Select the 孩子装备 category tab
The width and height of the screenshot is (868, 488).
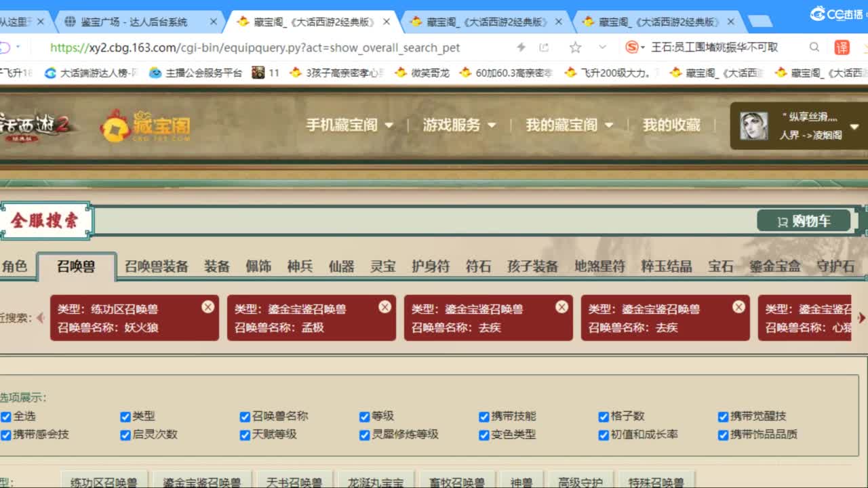click(x=533, y=266)
